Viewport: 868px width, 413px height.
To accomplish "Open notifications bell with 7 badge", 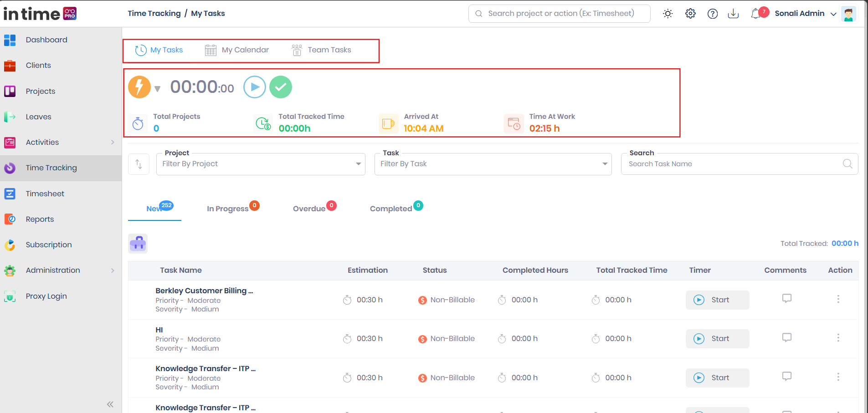I will pos(759,13).
